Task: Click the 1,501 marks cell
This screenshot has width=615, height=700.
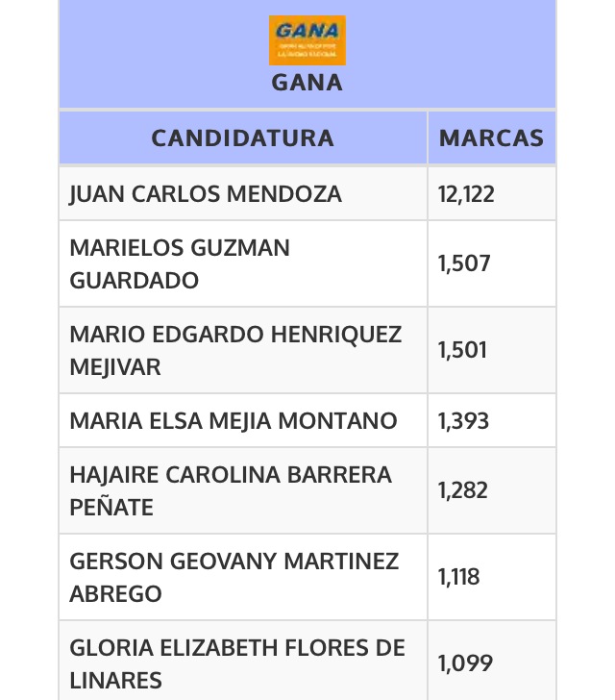Action: point(491,350)
